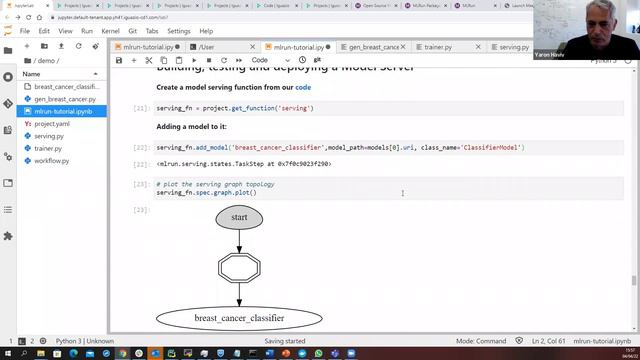
Task: Open Chrome from the Windows taskbar
Action: [122, 353]
